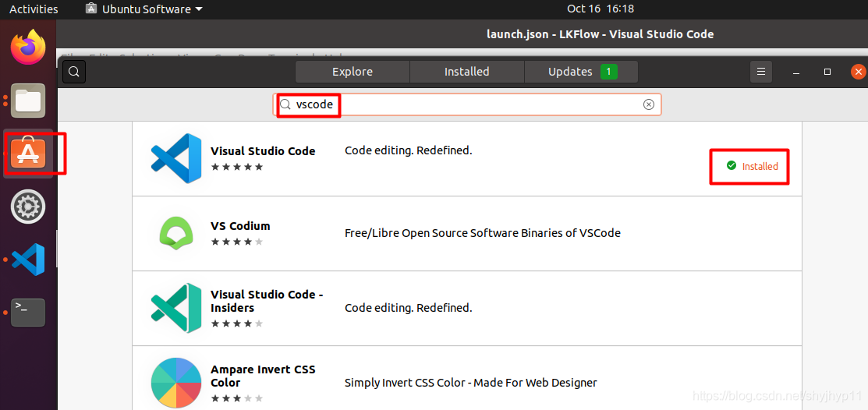Click VS Codium star rating
Image resolution: width=868 pixels, height=410 pixels.
point(237,242)
